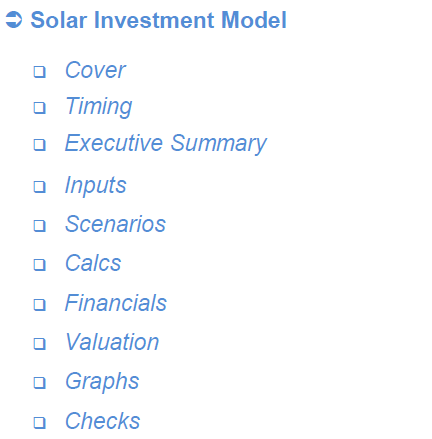Click the square bullet beside Graphs
Image resolution: width=432 pixels, height=439 pixels.
pyautogui.click(x=39, y=383)
